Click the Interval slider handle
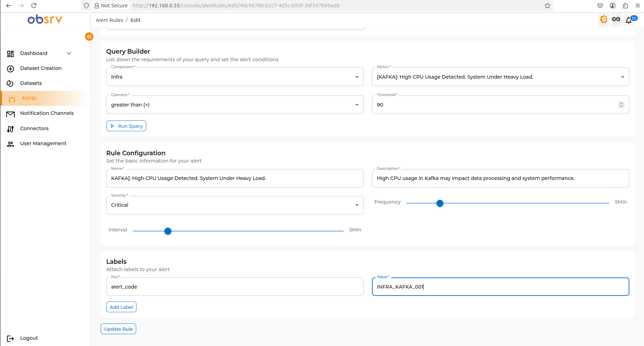Image resolution: width=644 pixels, height=346 pixels. coord(168,231)
